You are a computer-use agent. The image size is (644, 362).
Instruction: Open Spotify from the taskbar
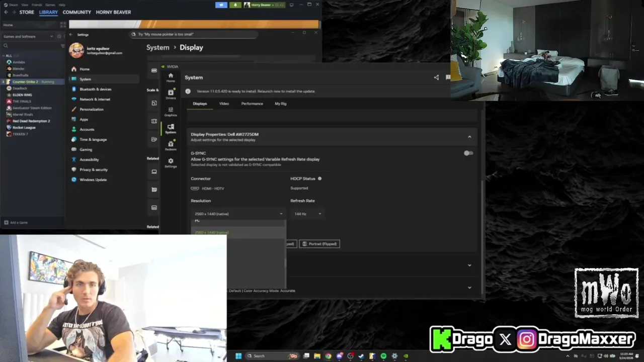tap(383, 356)
